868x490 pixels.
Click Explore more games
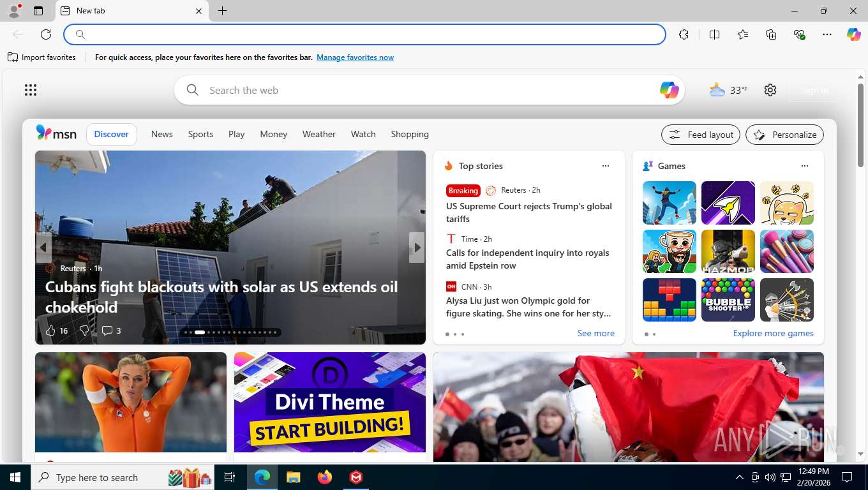(x=773, y=333)
